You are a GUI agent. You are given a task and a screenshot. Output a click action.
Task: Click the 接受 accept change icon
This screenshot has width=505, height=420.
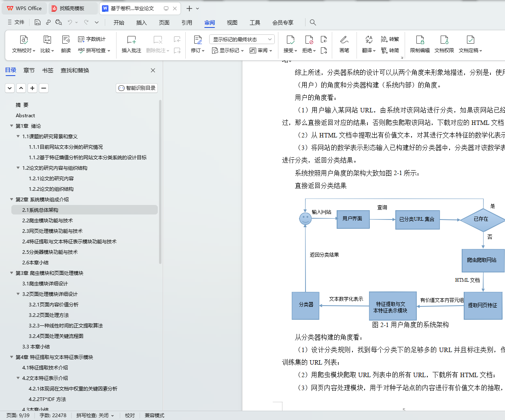pyautogui.click(x=290, y=40)
